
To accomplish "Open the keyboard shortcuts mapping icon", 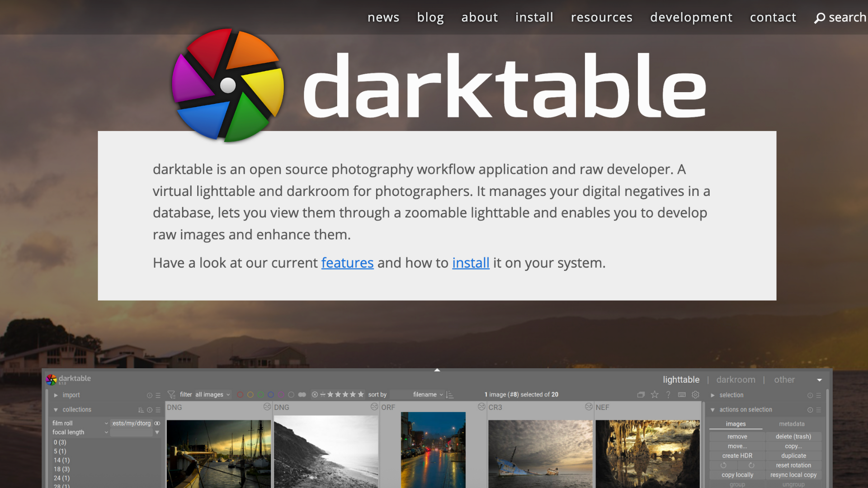I will pyautogui.click(x=682, y=394).
